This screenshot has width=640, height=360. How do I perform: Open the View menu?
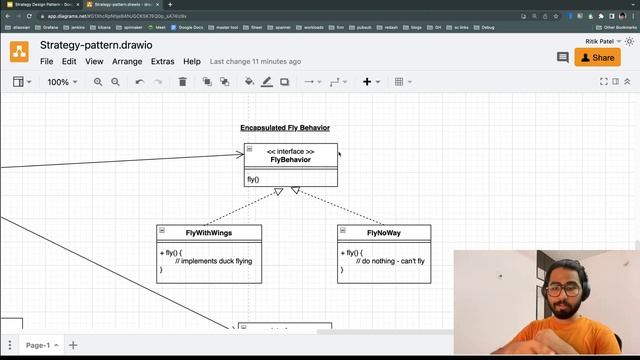(94, 61)
